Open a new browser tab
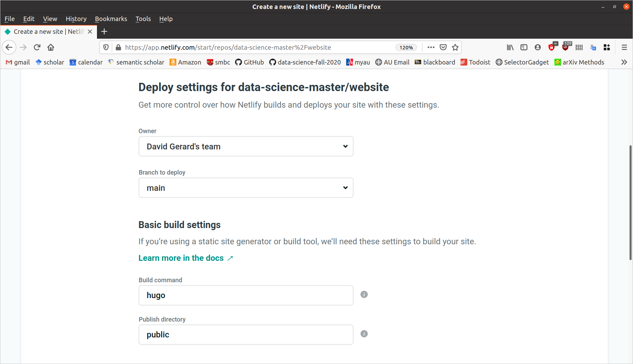The height and width of the screenshot is (364, 633). pyautogui.click(x=104, y=31)
